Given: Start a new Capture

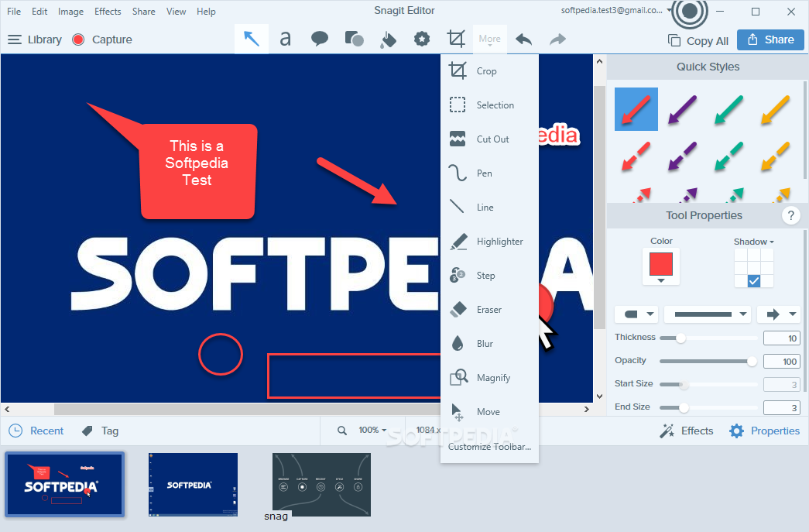Looking at the screenshot, I should coord(102,39).
